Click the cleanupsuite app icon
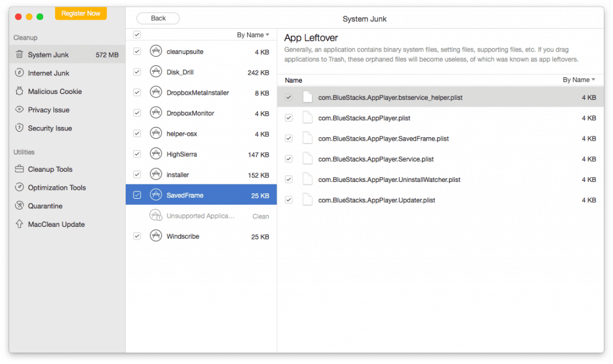Image resolution: width=613 pixels, height=364 pixels. point(156,51)
